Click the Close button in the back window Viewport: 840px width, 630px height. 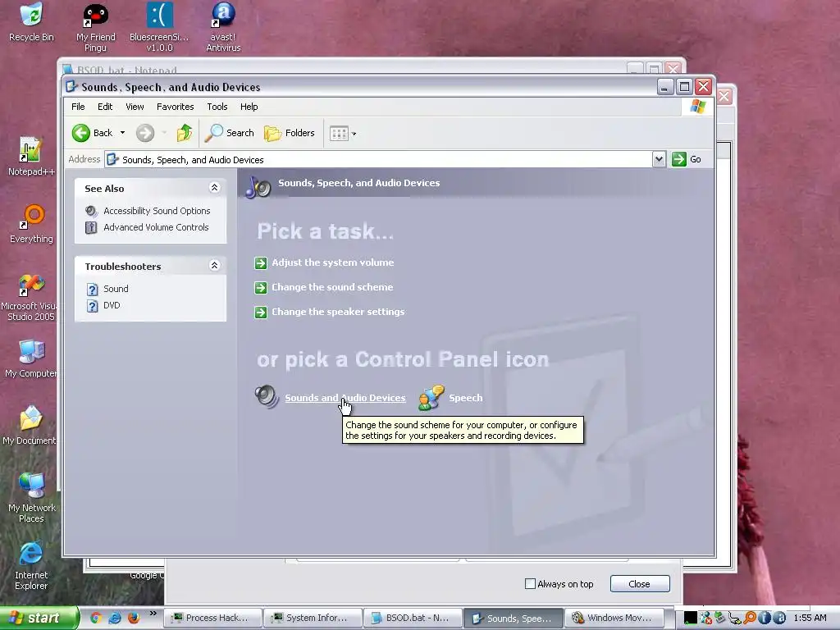[x=640, y=584]
